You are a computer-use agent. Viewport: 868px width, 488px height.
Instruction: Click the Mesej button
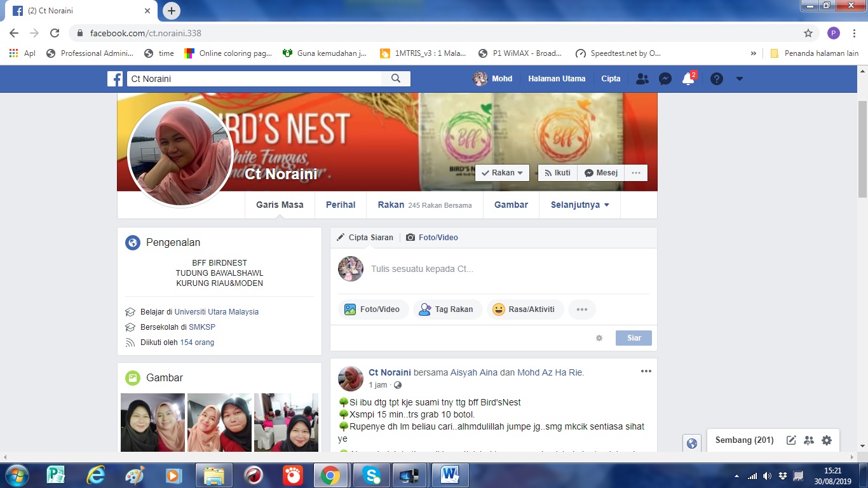pos(600,173)
